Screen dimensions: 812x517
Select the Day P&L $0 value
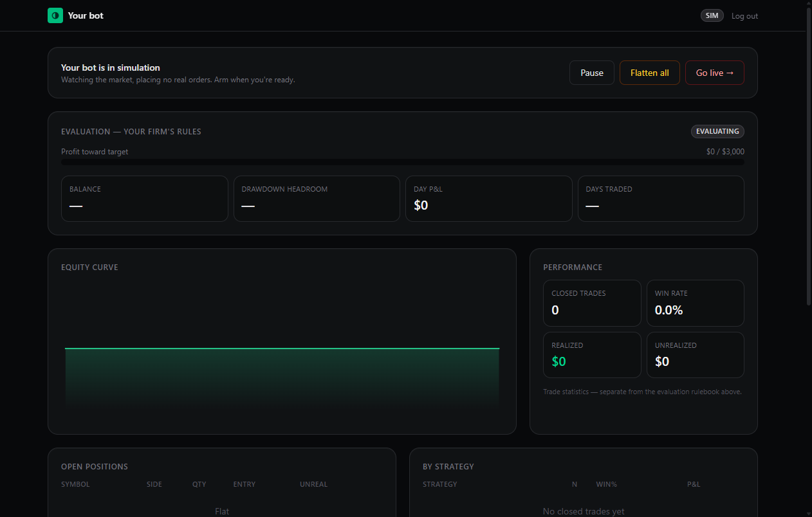pos(421,206)
